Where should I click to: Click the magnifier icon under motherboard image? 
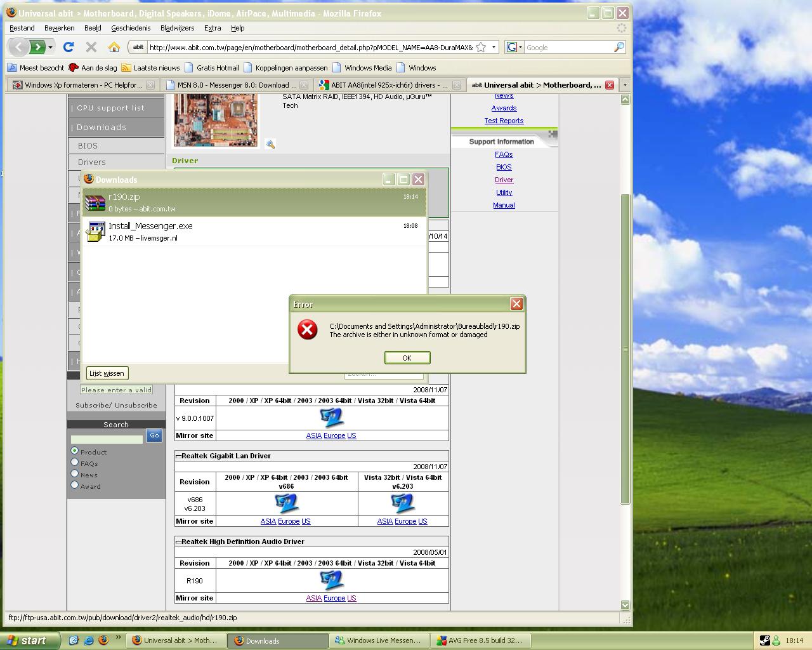[270, 145]
